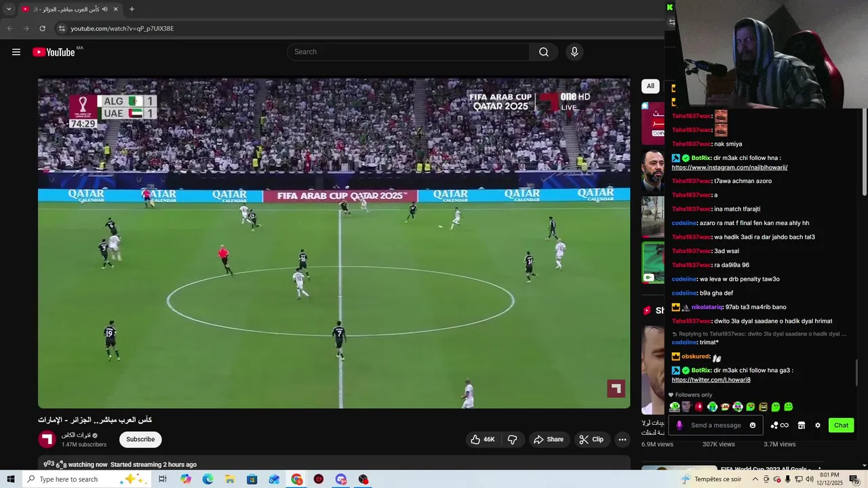Viewport: 868px width, 488px height.
Task: Go back in browser history
Action: [9, 28]
